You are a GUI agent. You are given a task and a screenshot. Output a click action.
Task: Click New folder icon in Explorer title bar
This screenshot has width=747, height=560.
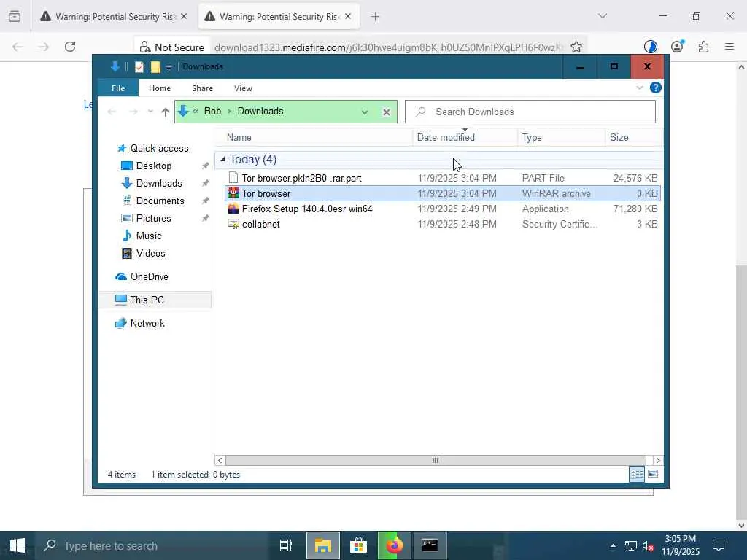pos(155,66)
